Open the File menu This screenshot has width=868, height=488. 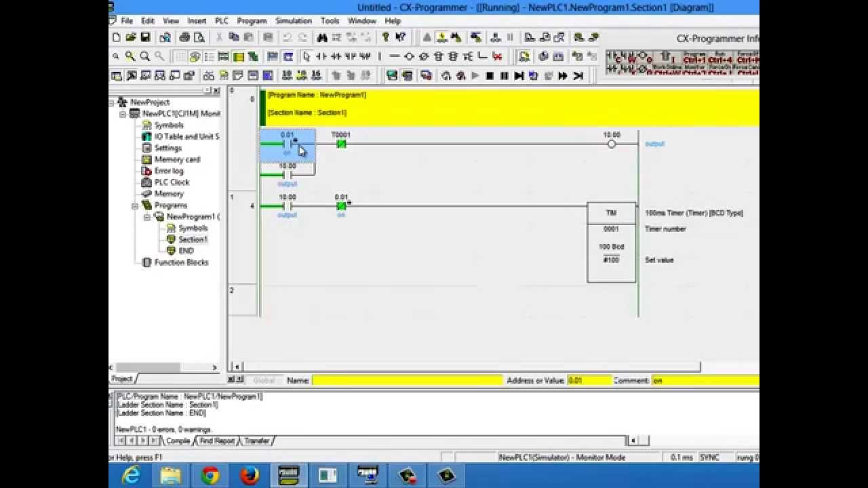127,21
